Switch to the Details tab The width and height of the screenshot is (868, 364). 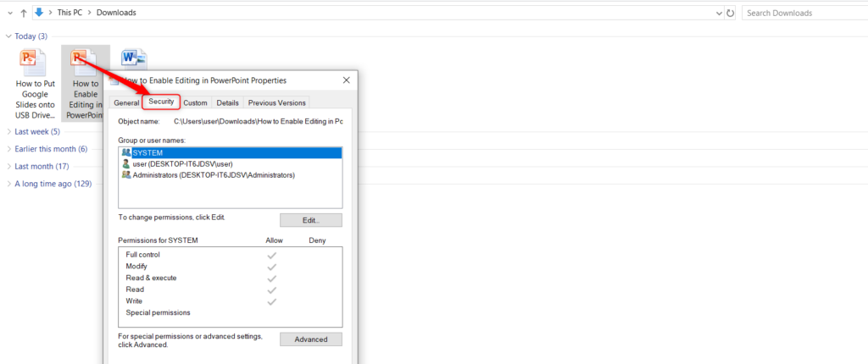[x=227, y=102]
